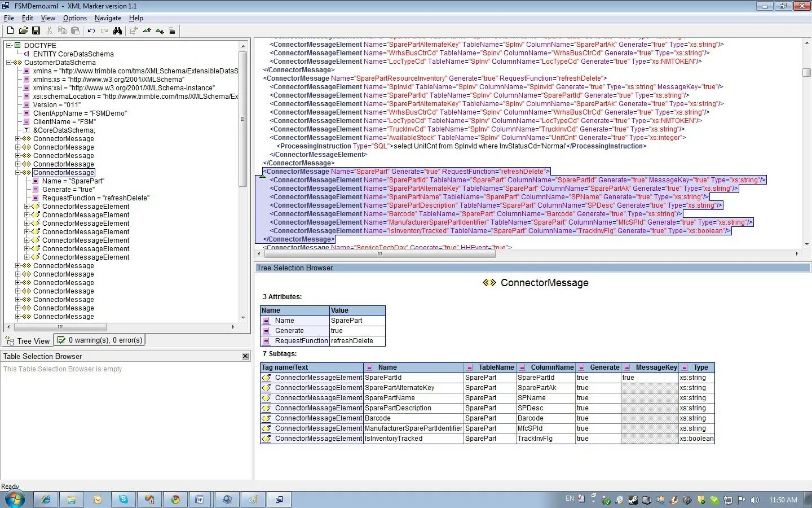Expand the first ConnectorMessageElement tree node
The width and height of the screenshot is (812, 508).
(27, 206)
